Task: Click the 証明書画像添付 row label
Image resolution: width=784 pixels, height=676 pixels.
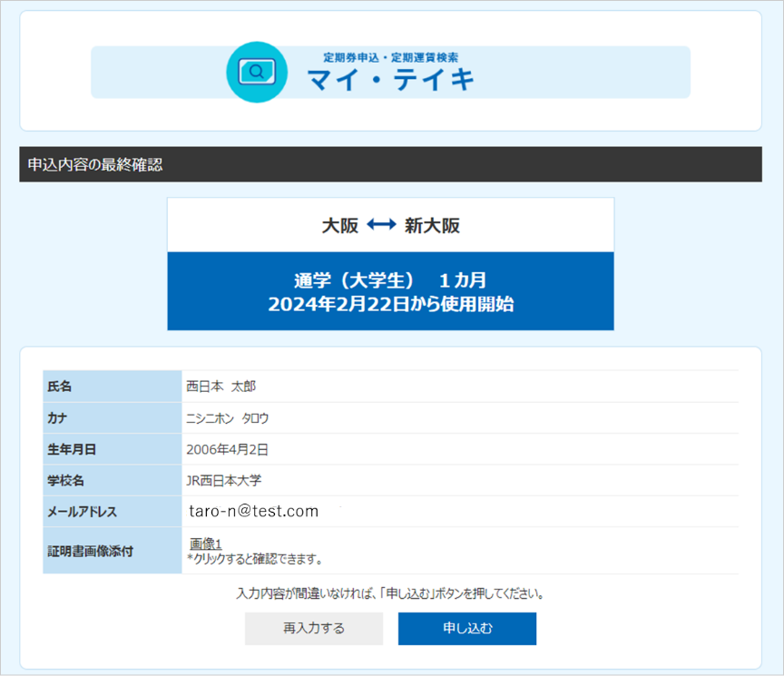Action: click(90, 551)
